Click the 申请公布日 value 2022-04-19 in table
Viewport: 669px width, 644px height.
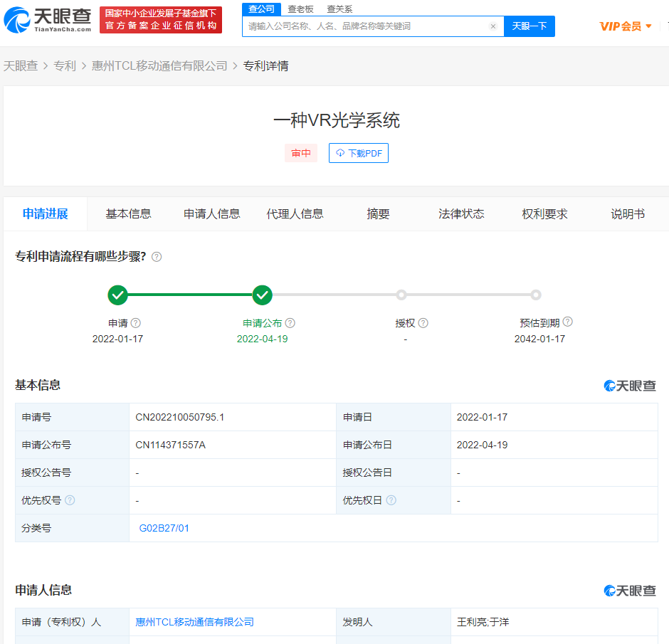point(482,445)
